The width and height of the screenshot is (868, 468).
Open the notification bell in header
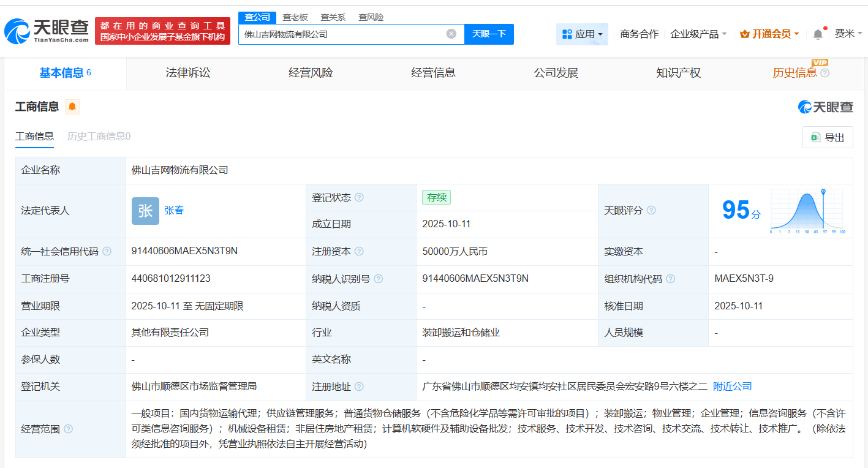click(x=818, y=34)
